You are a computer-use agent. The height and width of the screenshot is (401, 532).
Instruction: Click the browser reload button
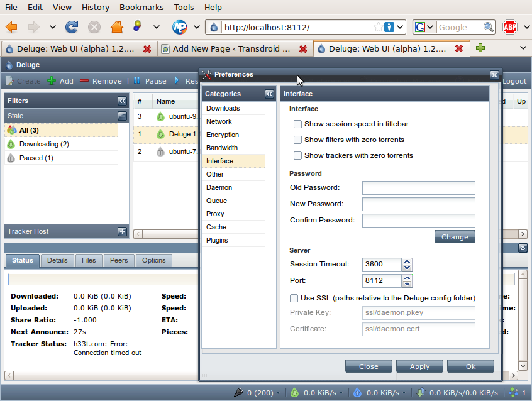72,27
